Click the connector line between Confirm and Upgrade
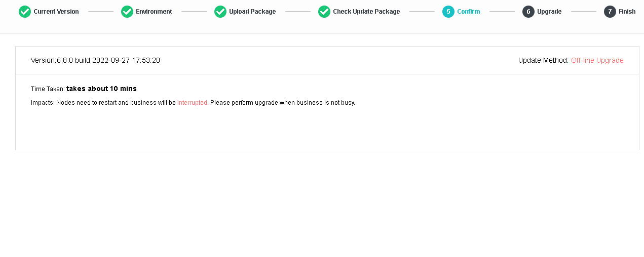 coord(502,12)
